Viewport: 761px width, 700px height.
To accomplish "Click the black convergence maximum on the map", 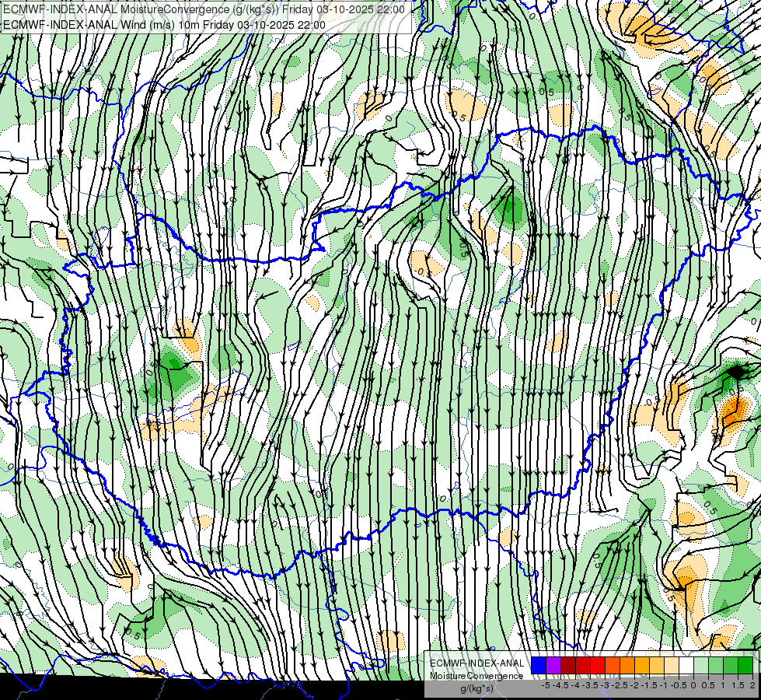I will click(738, 373).
